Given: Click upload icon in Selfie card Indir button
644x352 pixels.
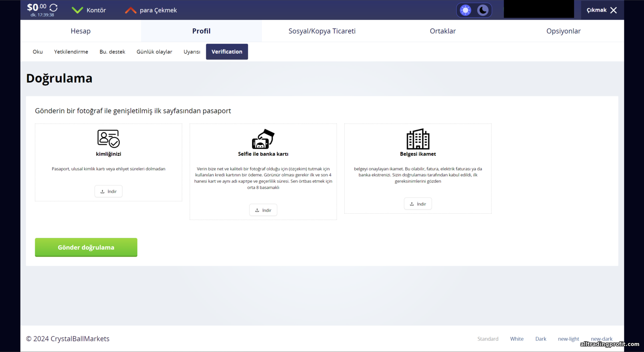Looking at the screenshot, I should [x=257, y=210].
